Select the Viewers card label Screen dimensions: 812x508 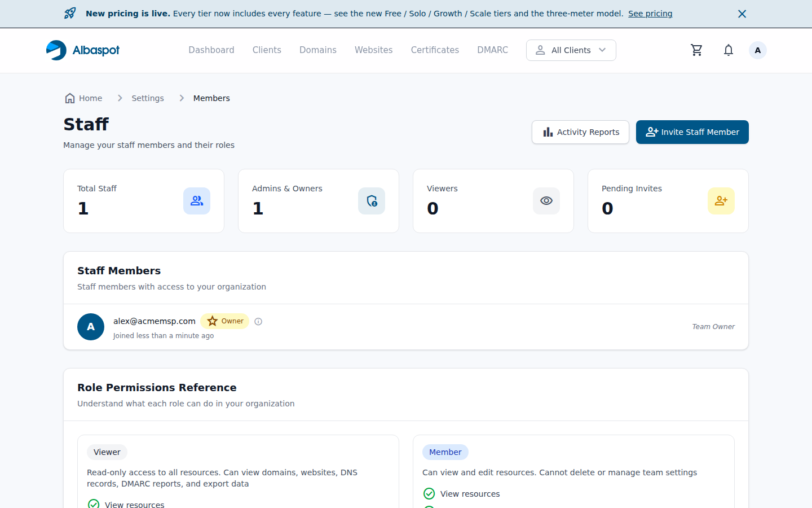click(442, 189)
